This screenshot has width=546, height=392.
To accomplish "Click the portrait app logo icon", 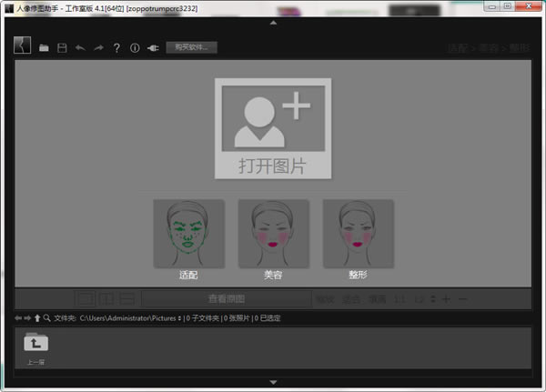I will pyautogui.click(x=23, y=46).
